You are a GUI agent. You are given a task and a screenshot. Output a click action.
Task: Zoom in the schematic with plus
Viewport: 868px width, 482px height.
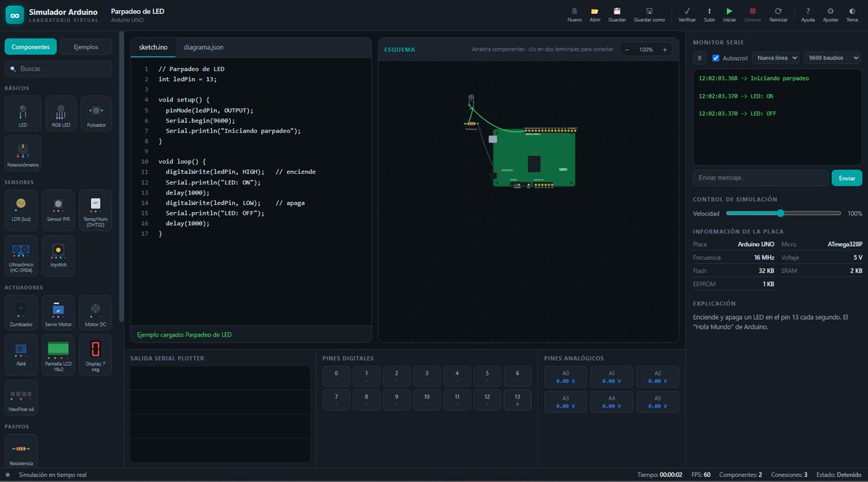pos(665,49)
